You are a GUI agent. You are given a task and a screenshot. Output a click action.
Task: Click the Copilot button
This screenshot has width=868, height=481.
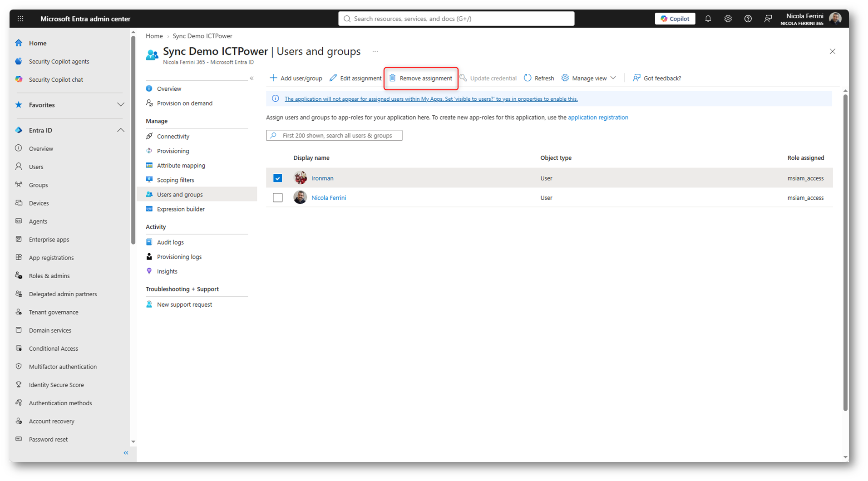point(675,19)
